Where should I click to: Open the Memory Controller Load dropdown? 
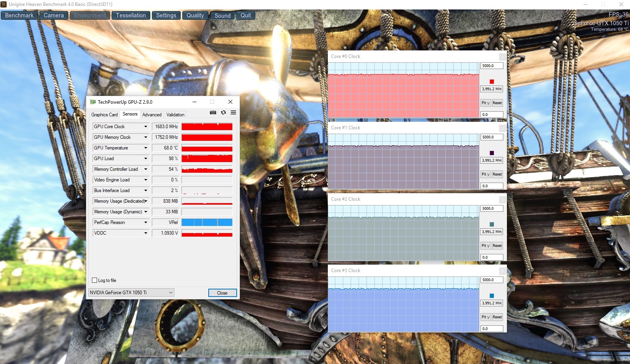[146, 169]
